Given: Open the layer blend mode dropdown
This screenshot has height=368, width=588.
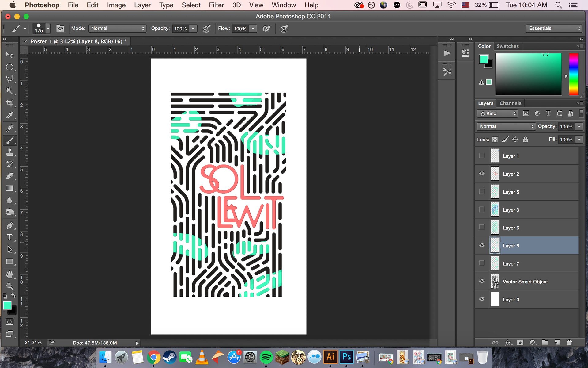Looking at the screenshot, I should pos(506,126).
